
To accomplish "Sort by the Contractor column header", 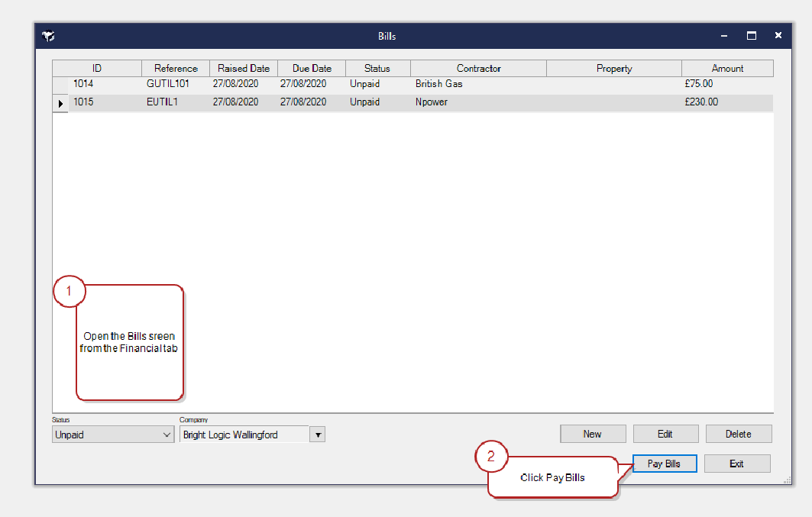I will pos(478,69).
